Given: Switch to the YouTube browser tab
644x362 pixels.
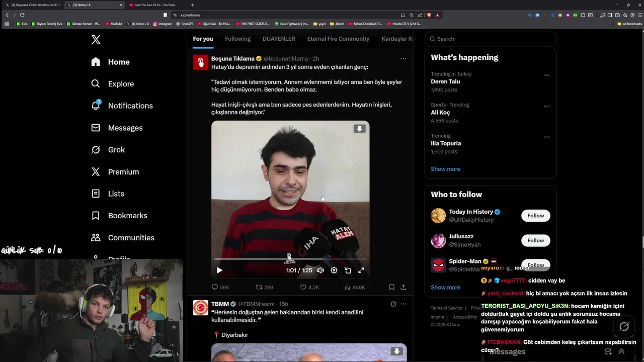Looking at the screenshot, I should (155, 5).
